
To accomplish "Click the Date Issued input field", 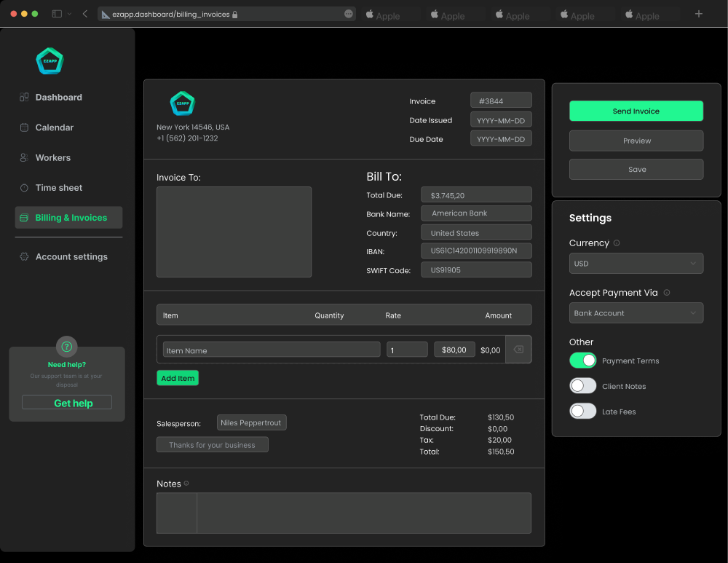I will 501,120.
